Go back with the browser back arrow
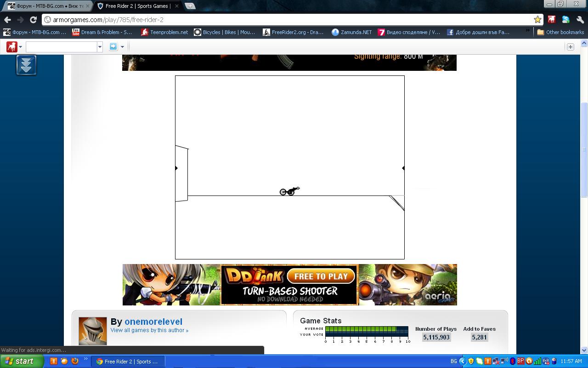The height and width of the screenshot is (368, 588). 8,19
